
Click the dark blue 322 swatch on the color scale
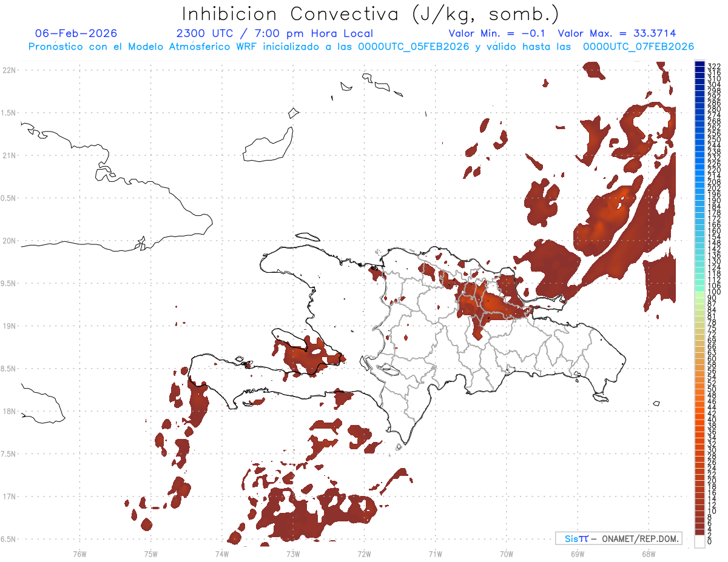coord(699,64)
